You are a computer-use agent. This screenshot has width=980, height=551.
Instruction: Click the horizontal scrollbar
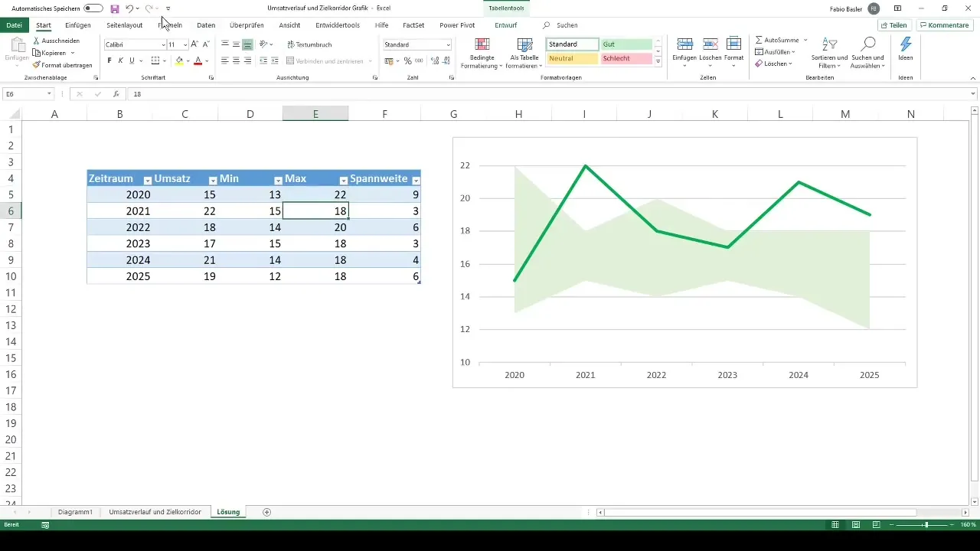pos(759,512)
